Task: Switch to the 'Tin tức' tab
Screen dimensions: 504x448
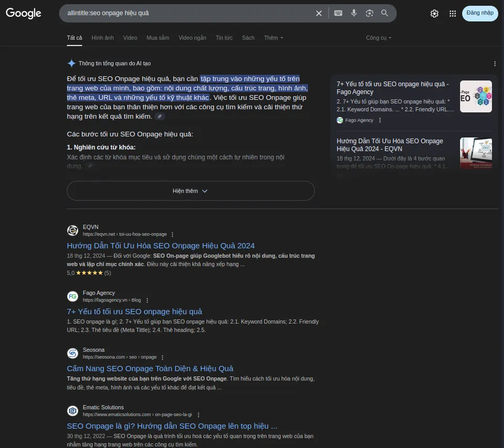Action: click(224, 38)
